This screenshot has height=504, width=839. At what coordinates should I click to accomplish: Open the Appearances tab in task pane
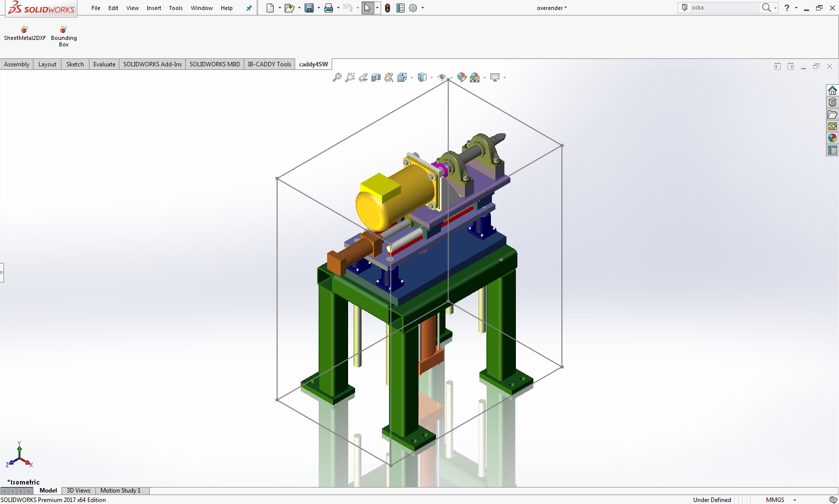point(832,138)
